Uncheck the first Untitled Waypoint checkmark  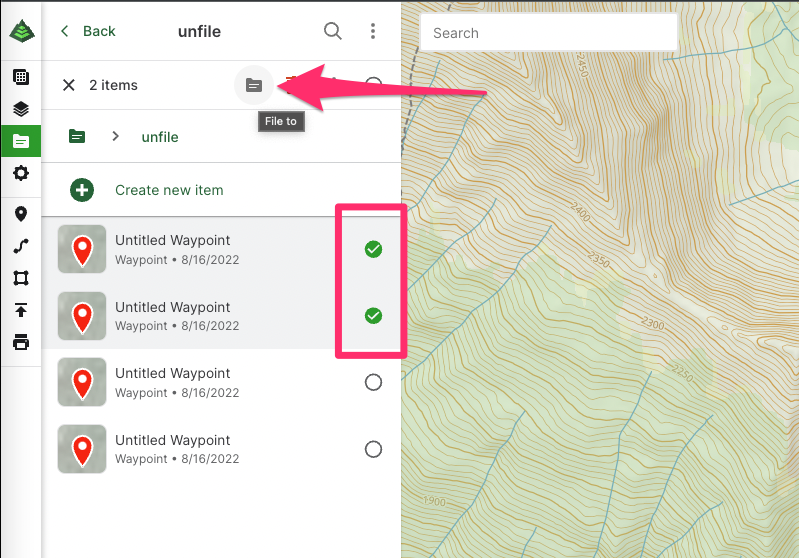374,249
